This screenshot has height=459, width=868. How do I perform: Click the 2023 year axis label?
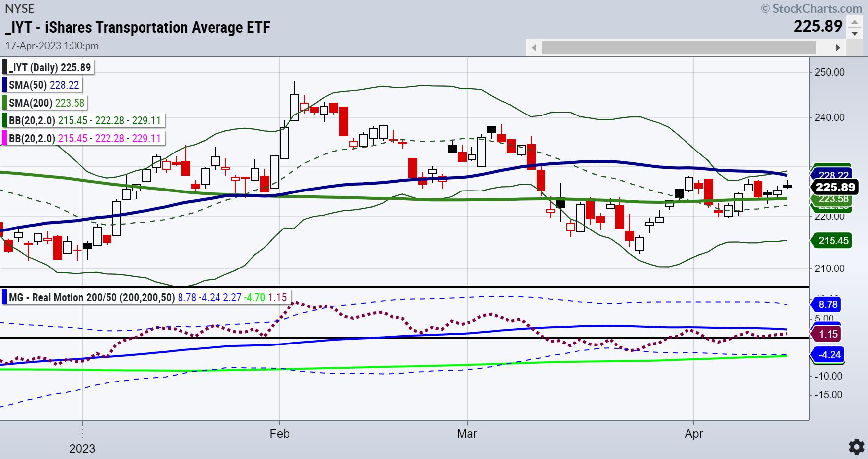[82, 449]
